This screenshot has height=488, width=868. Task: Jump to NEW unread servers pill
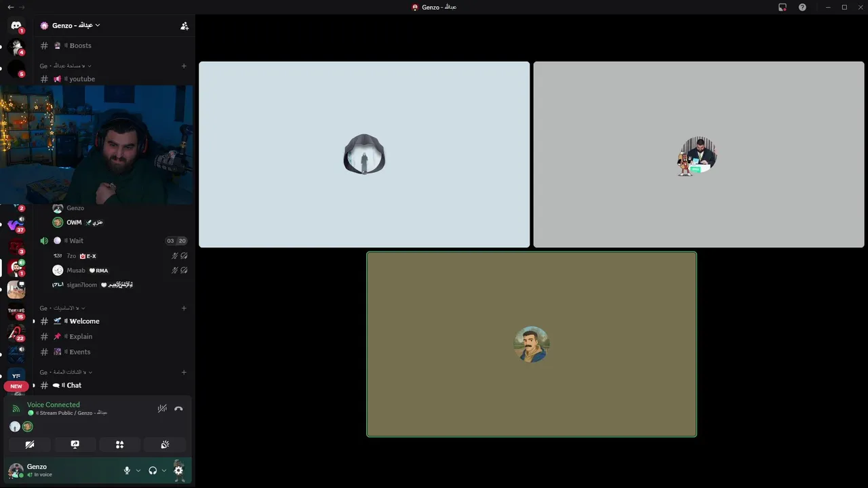[x=16, y=386]
